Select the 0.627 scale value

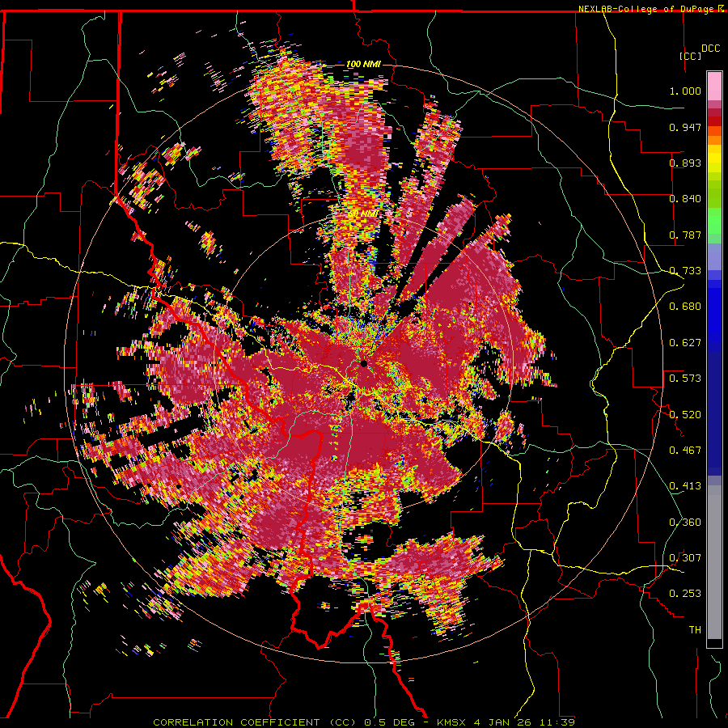[685, 343]
